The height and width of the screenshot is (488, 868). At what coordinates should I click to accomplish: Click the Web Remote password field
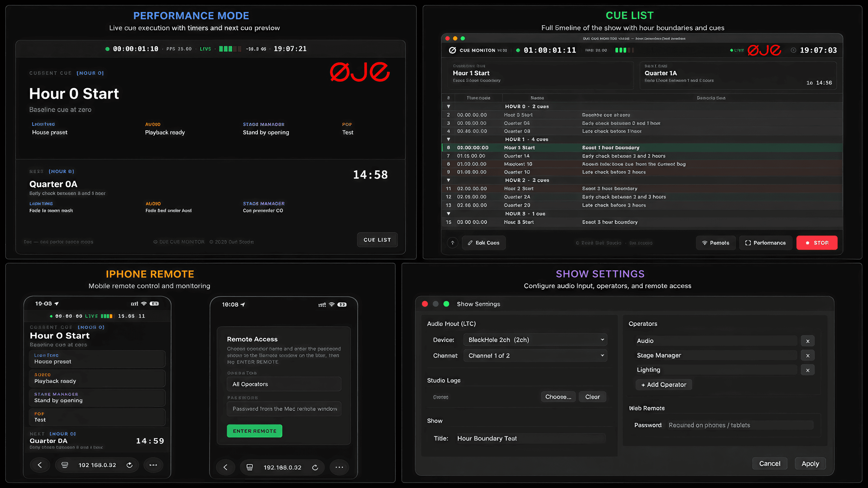(x=740, y=425)
